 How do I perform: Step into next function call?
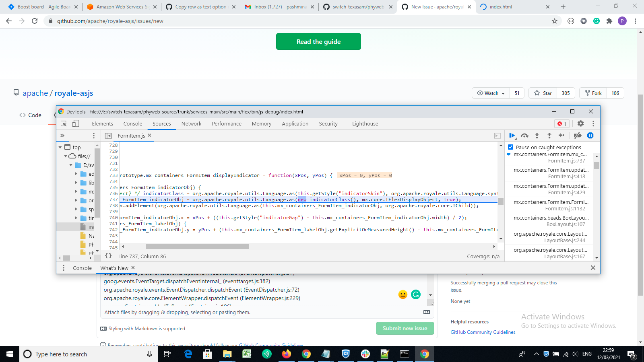[537, 136]
